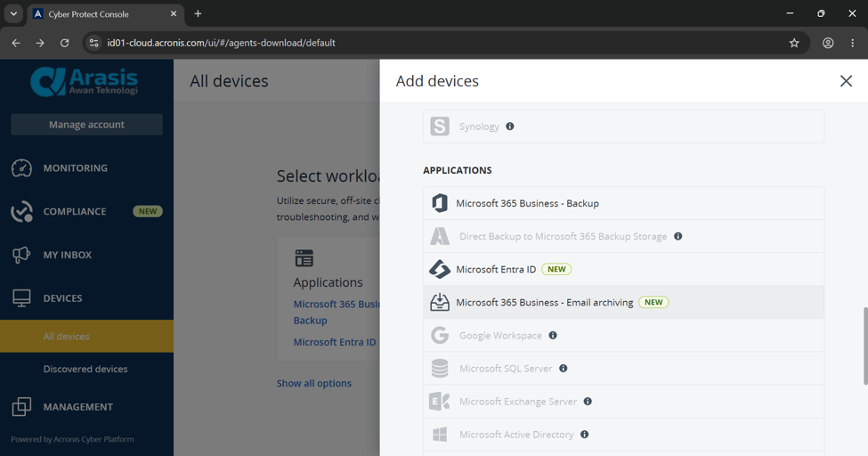The height and width of the screenshot is (456, 868).
Task: Show info tooltip for Microsoft Active Directory
Action: tap(584, 435)
